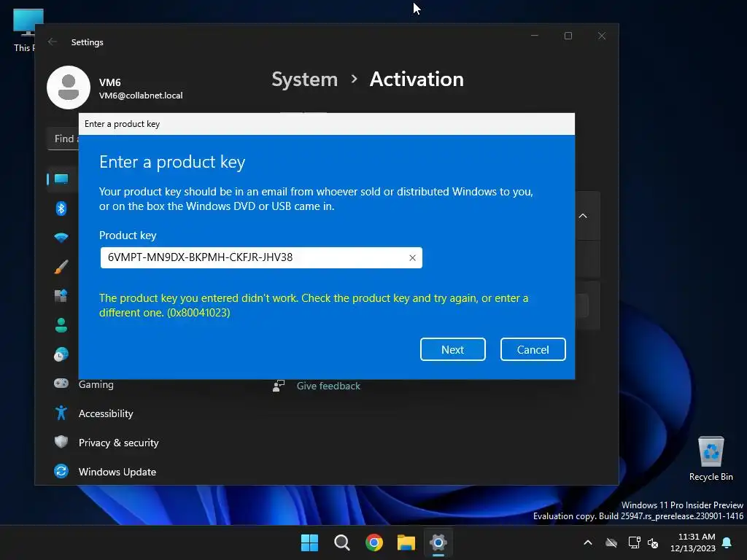Image resolution: width=747 pixels, height=560 pixels.
Task: Select Recycle Bin desktop icon
Action: point(711,458)
